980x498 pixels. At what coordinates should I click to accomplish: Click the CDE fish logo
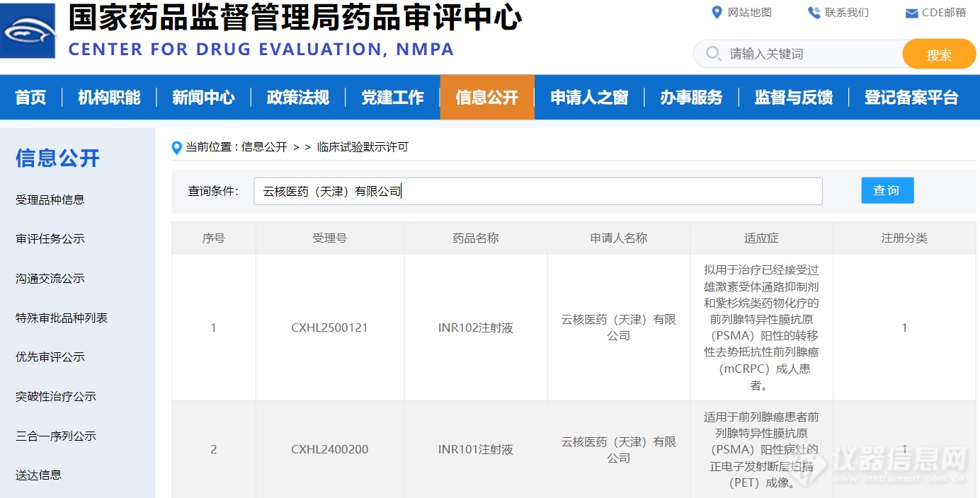click(x=28, y=30)
